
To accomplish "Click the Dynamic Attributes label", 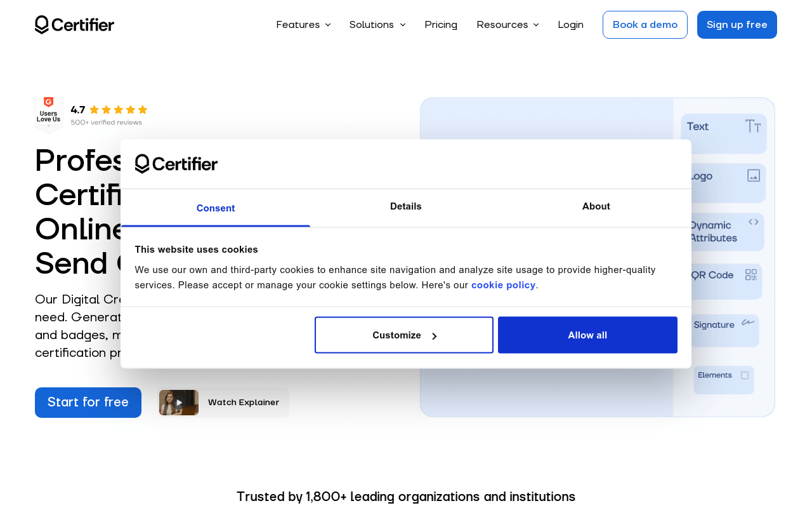I will pos(713,232).
